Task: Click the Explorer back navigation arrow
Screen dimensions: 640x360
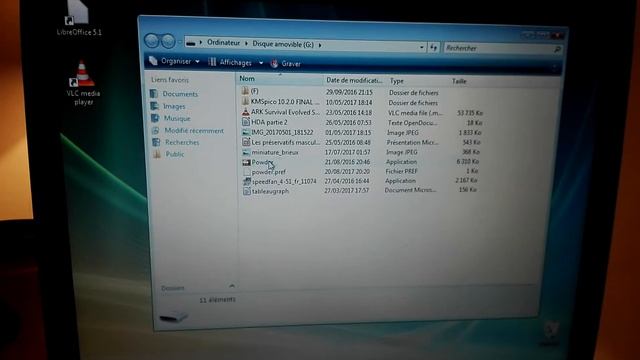Action: (x=152, y=40)
